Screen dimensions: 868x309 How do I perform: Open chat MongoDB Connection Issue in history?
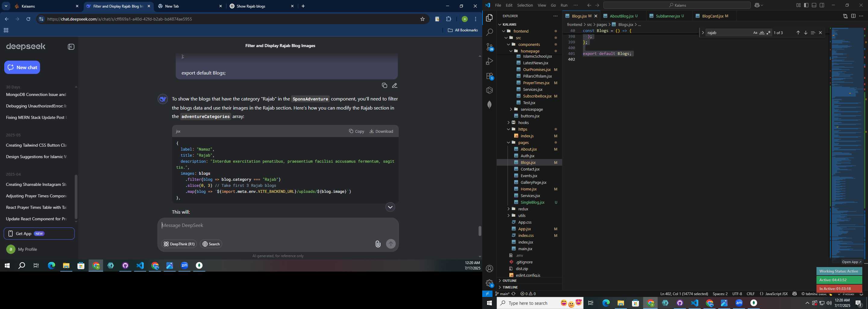coord(36,95)
